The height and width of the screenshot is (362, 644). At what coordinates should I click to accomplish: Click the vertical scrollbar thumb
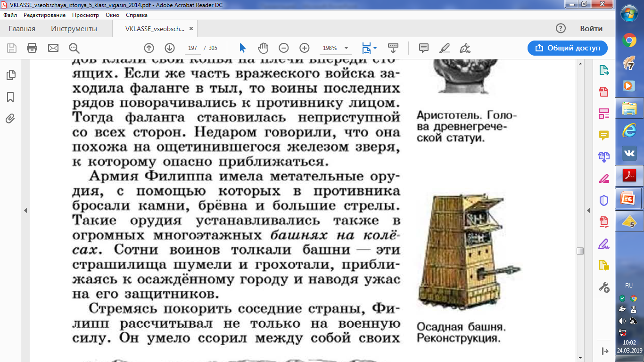pyautogui.click(x=580, y=251)
